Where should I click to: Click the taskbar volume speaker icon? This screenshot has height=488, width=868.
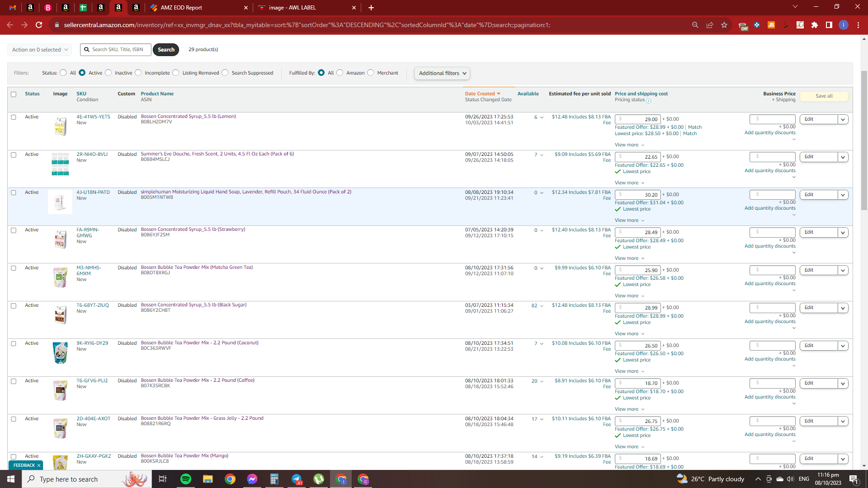click(x=790, y=479)
